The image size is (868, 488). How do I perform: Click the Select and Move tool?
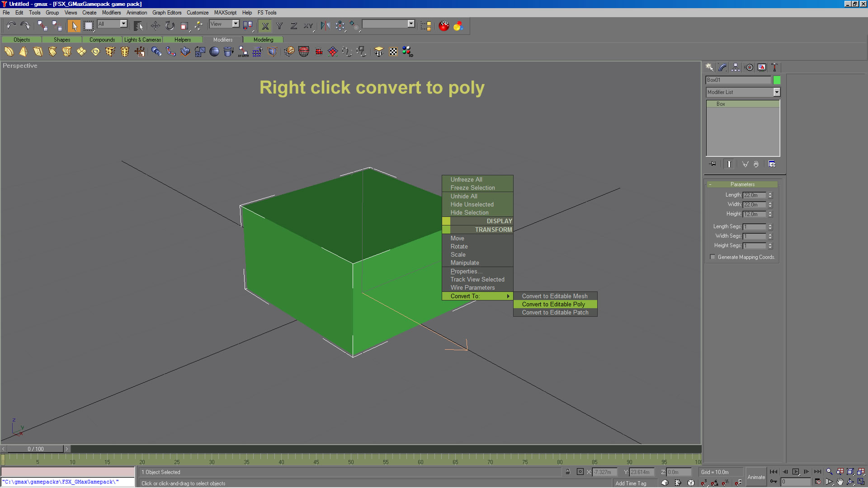click(x=155, y=26)
